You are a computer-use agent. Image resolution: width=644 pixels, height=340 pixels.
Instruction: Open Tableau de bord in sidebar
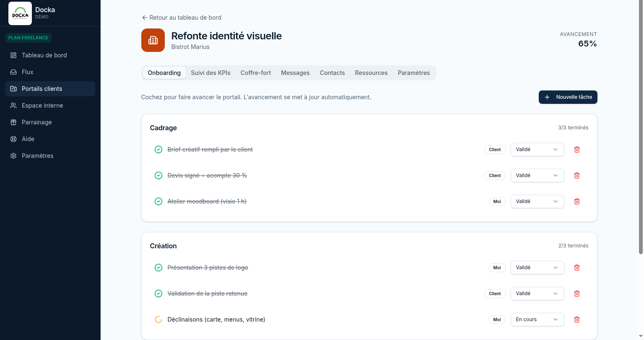[x=50, y=55]
